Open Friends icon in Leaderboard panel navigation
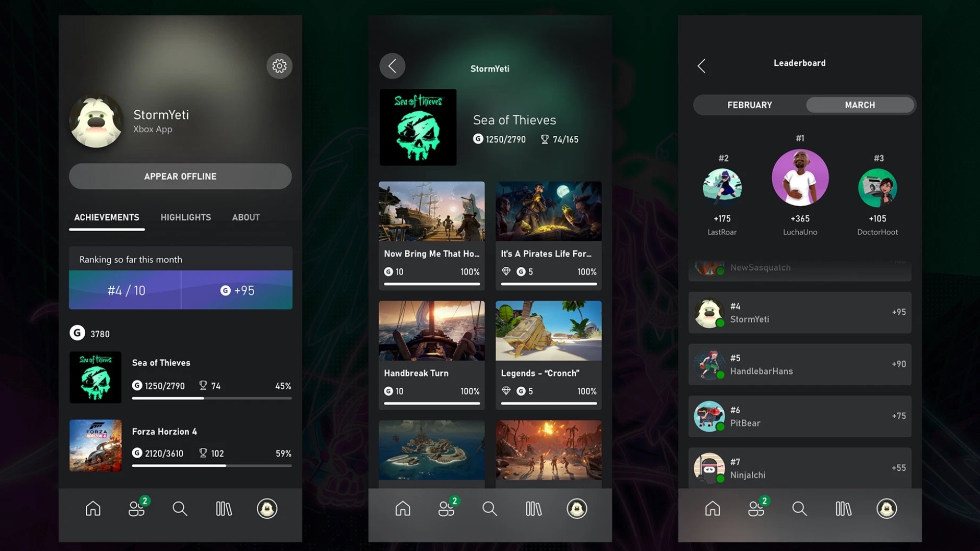The image size is (980, 551). click(756, 508)
